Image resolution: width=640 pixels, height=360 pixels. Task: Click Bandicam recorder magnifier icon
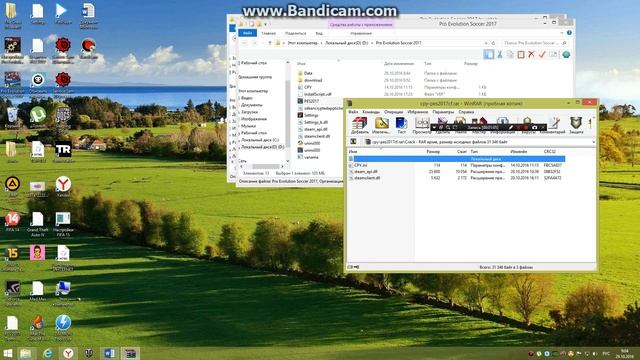[448, 128]
